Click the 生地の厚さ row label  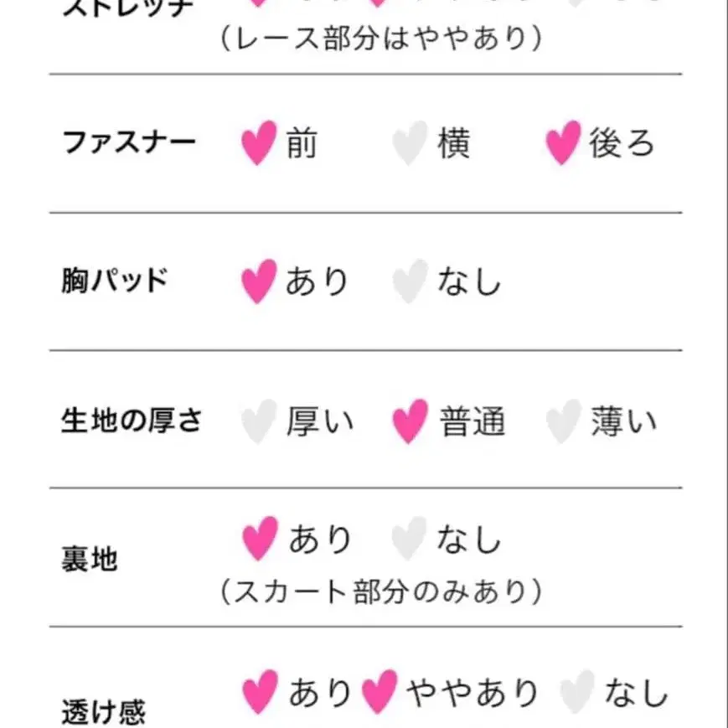pos(132,420)
